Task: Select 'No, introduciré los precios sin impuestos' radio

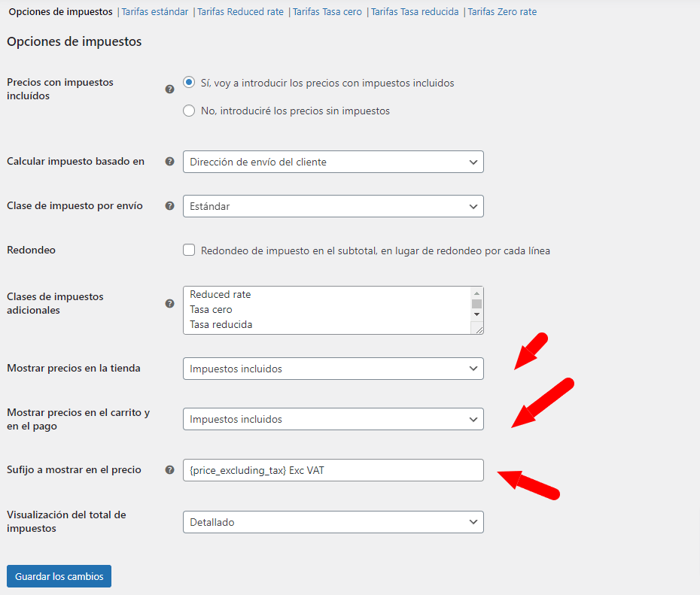Action: click(x=189, y=111)
